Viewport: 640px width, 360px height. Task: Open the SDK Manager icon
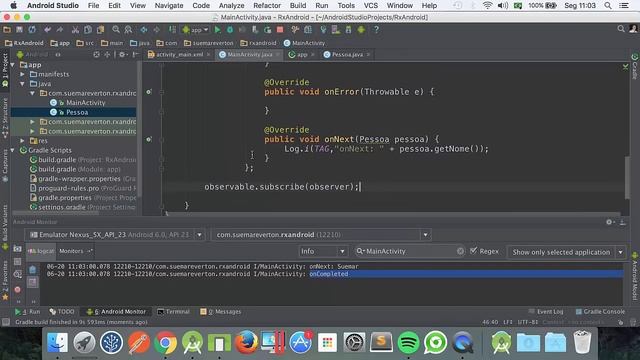(x=348, y=29)
